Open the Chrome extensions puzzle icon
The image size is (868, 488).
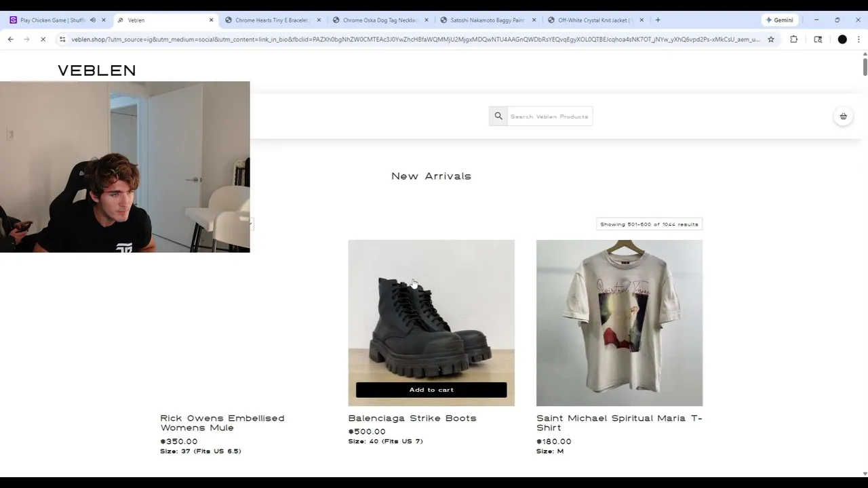point(794,39)
